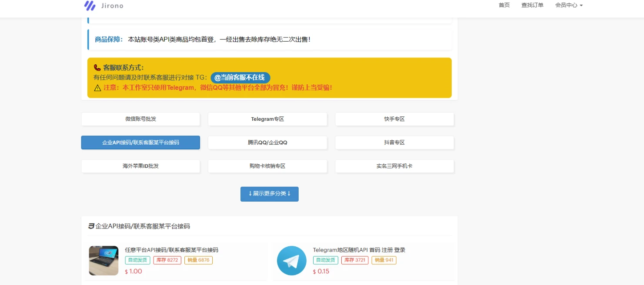Open the 查找订单 menu item

(x=532, y=5)
